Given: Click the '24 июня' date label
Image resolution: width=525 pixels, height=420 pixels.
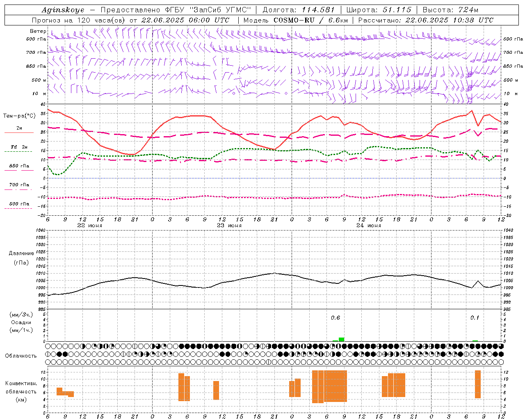Looking at the screenshot, I should tap(369, 226).
